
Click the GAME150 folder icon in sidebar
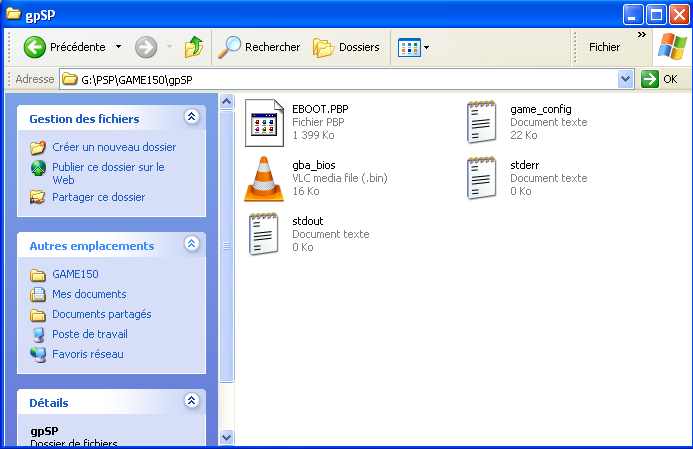pyautogui.click(x=38, y=275)
